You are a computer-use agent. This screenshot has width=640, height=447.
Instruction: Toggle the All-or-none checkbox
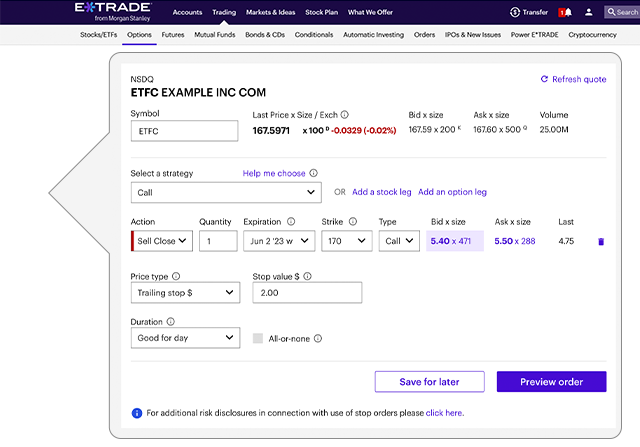pos(258,339)
